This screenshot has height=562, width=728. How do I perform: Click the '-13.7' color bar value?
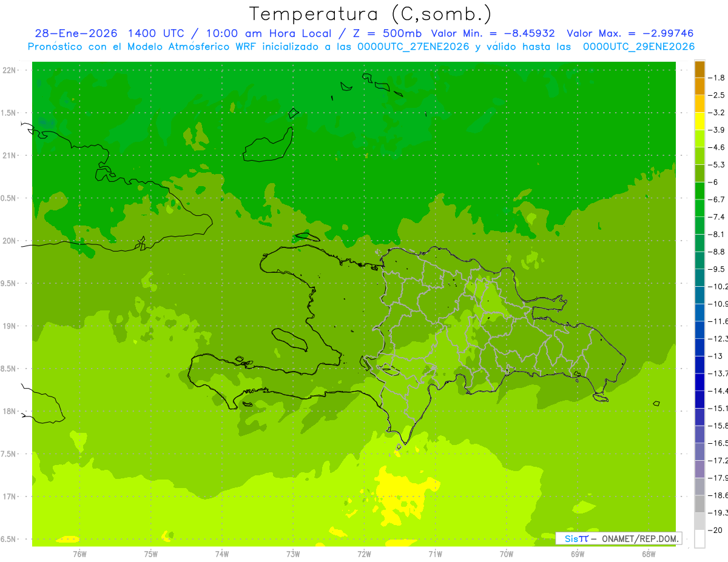[718, 373]
